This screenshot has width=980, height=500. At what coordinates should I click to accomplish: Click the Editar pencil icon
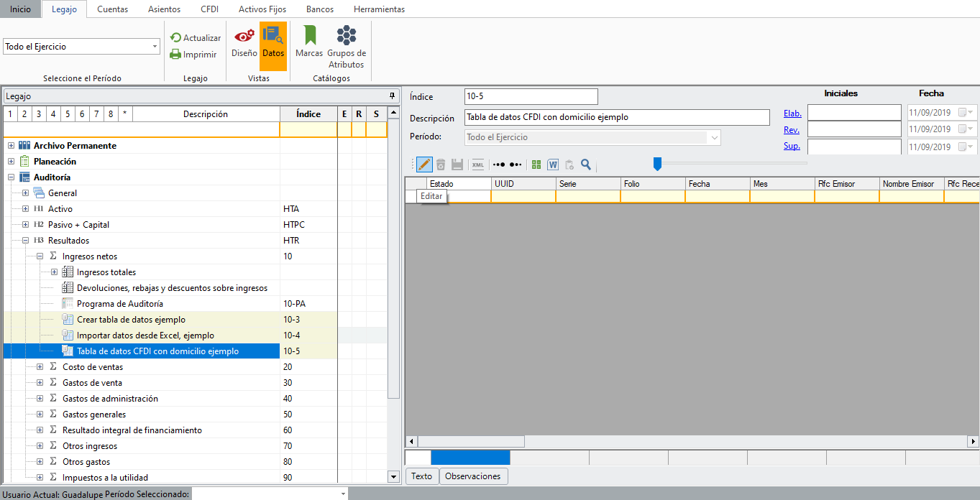tap(424, 165)
